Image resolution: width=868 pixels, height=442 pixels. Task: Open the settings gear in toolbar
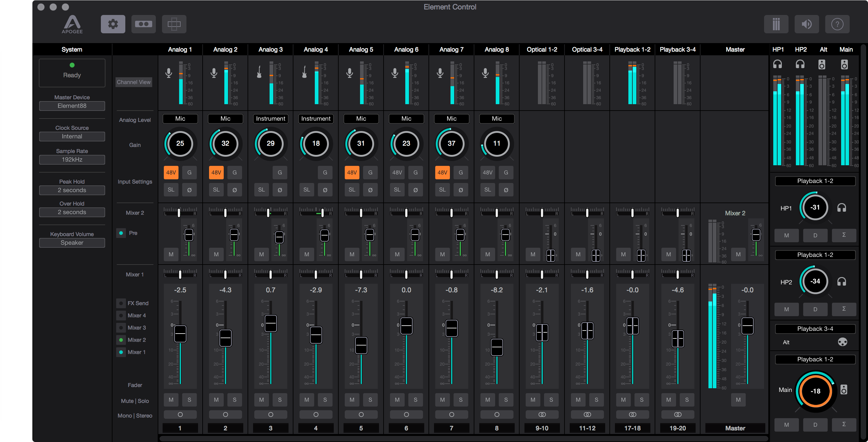113,24
